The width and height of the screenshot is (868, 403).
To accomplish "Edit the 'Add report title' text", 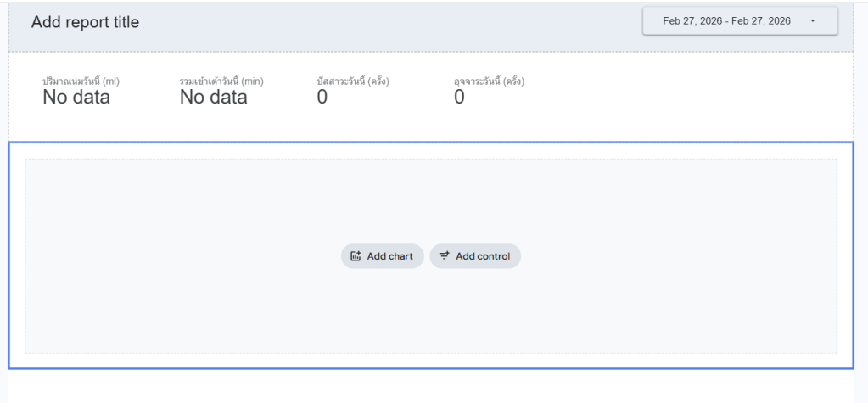I will point(85,22).
